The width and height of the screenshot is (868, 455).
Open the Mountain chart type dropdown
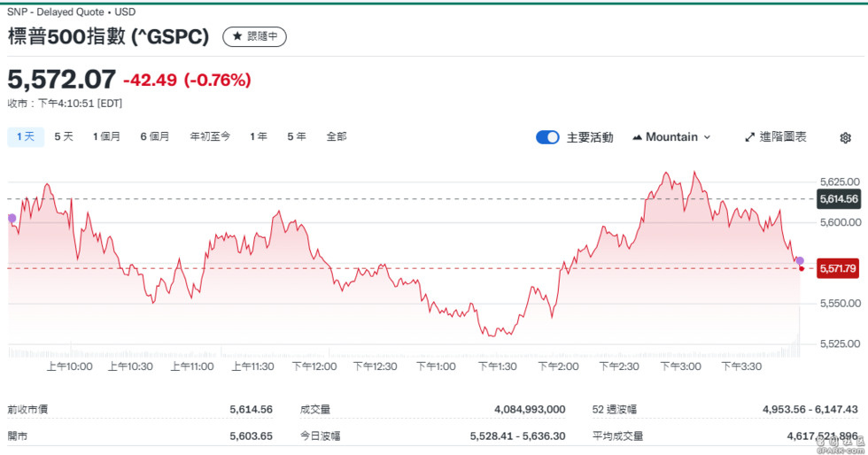[671, 137]
